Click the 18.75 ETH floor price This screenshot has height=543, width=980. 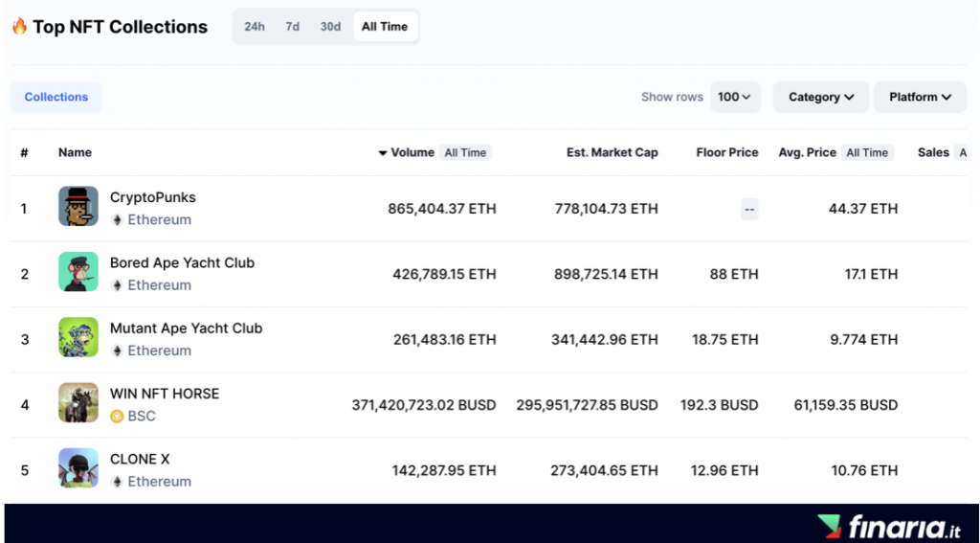tap(725, 340)
